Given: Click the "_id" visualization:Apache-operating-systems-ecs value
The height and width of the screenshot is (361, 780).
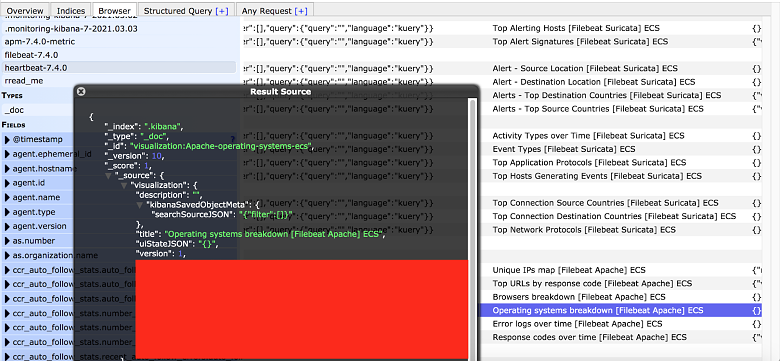Looking at the screenshot, I should 220,146.
